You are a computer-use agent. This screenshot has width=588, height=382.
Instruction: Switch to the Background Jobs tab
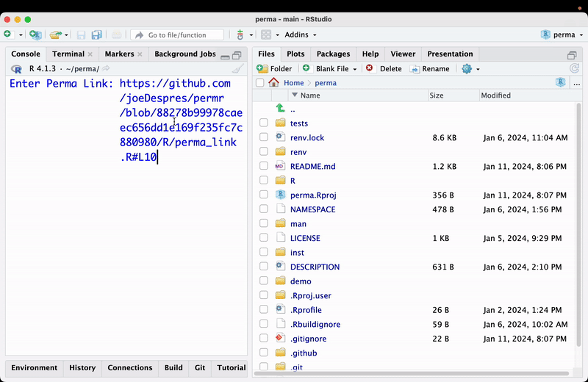point(185,54)
